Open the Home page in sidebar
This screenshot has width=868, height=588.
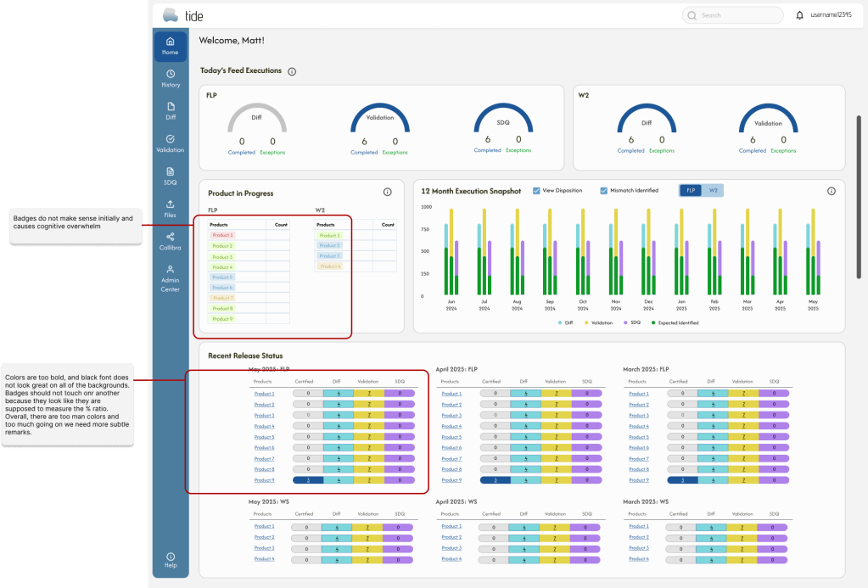(x=171, y=46)
